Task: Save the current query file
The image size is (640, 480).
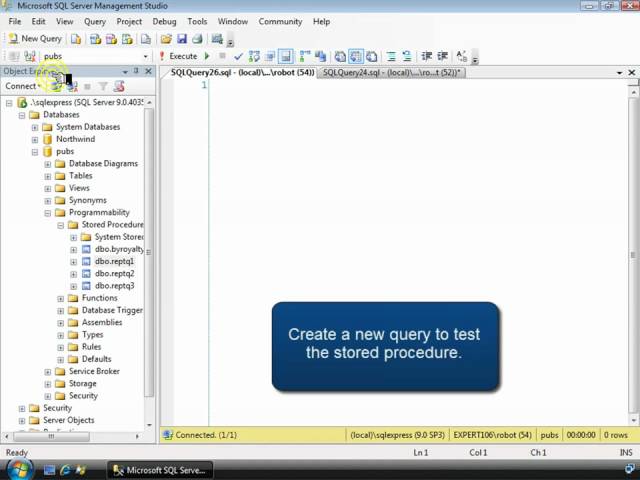Action: [182, 39]
